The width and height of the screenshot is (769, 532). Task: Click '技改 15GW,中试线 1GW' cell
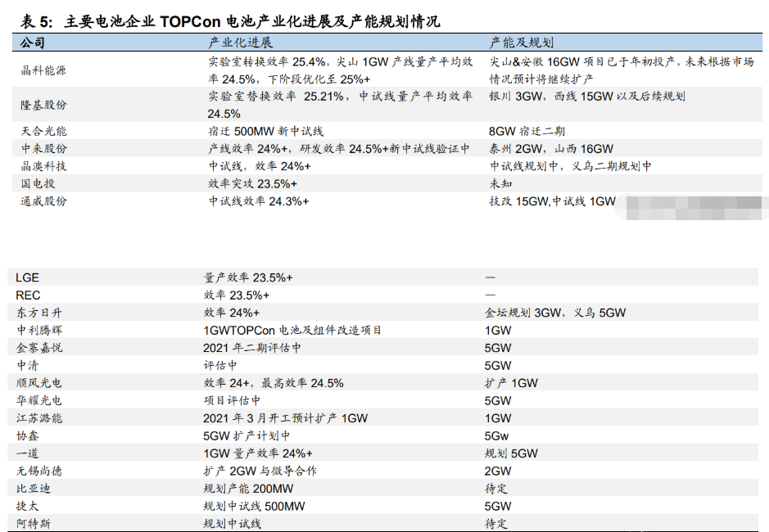tap(552, 201)
